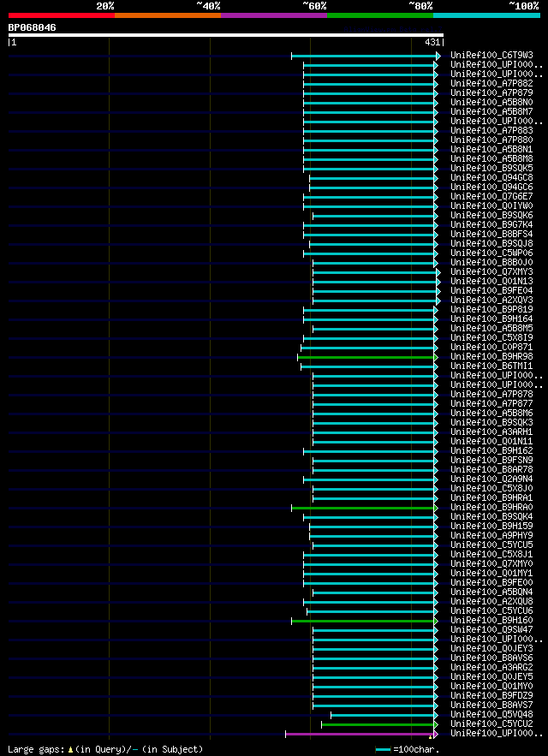Image resolution: width=548 pixels, height=756 pixels.
Task: Click the UniRef100_B9H160 label
Action: (x=491, y=621)
